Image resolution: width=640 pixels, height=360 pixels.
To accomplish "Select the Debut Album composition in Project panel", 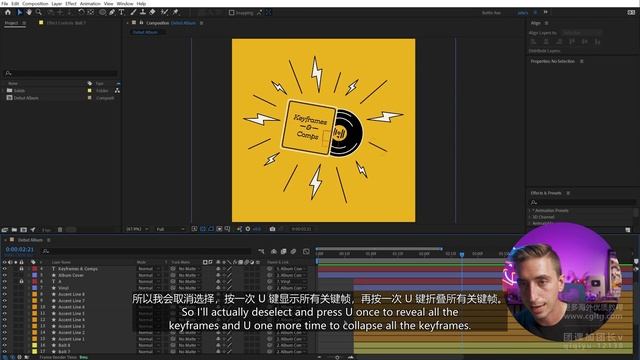I will (x=26, y=98).
